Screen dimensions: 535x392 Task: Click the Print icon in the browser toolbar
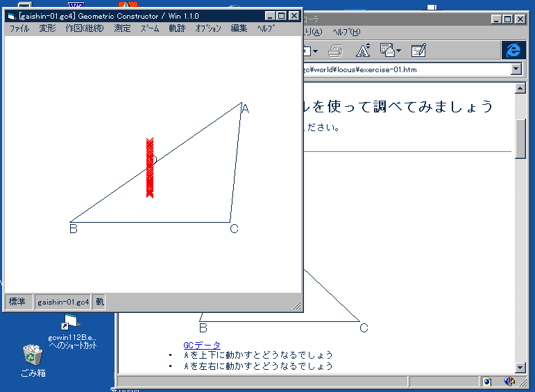point(336,51)
